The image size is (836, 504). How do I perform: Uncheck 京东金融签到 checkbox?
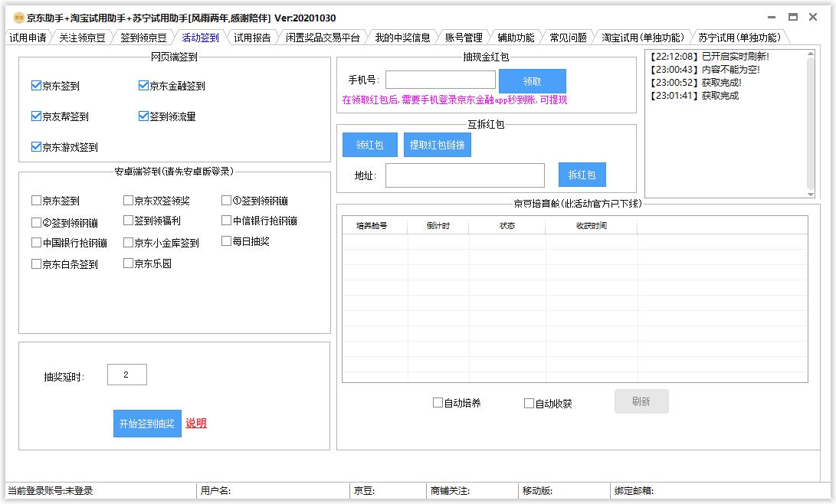click(143, 85)
